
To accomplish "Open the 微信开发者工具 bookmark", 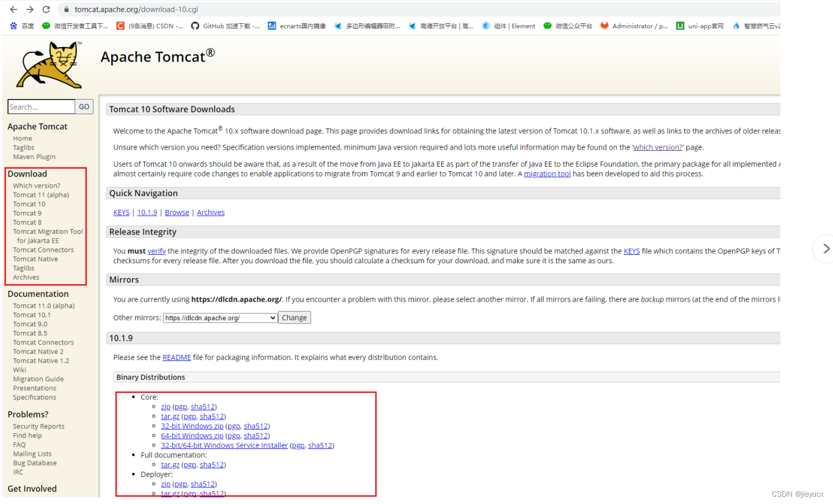I will pos(75,26).
